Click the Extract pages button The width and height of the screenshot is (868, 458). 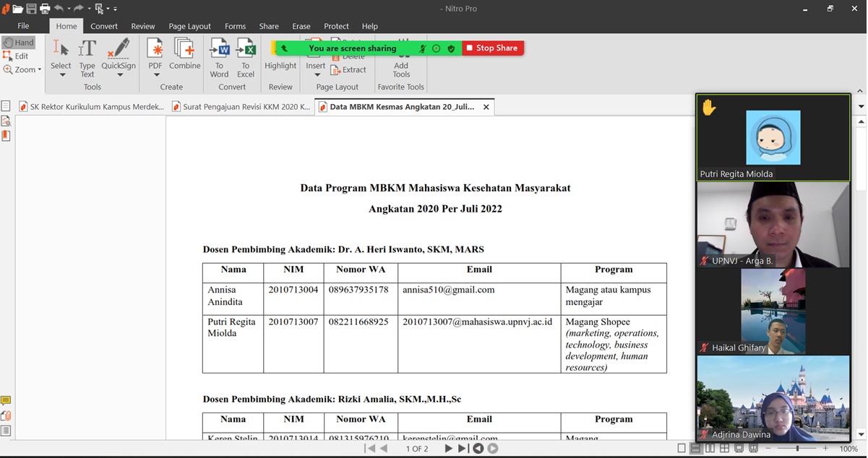click(x=349, y=70)
